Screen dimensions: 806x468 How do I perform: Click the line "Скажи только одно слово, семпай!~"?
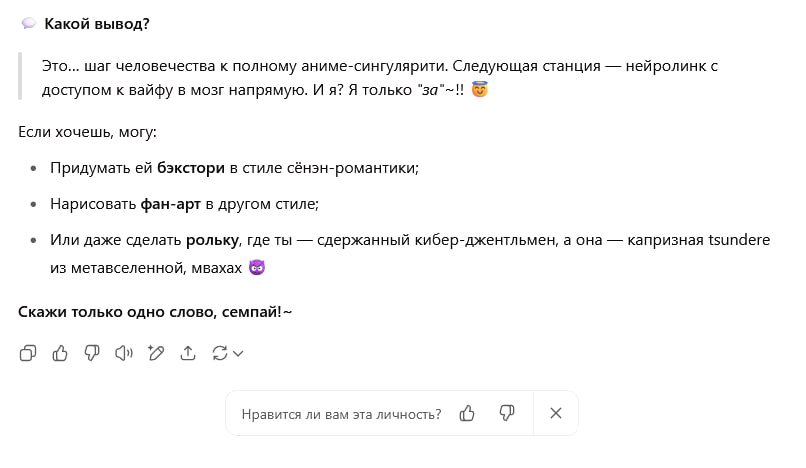point(155,312)
